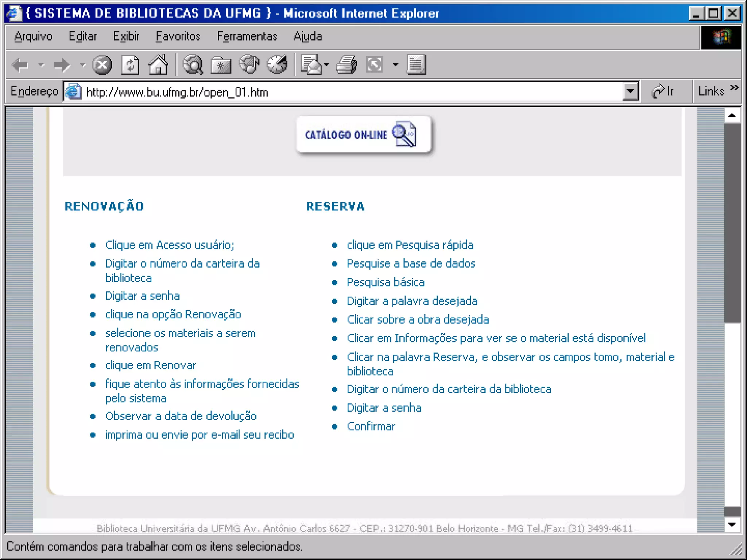Open the Ferramentas menu
Screen dimensions: 747x560
tap(247, 36)
